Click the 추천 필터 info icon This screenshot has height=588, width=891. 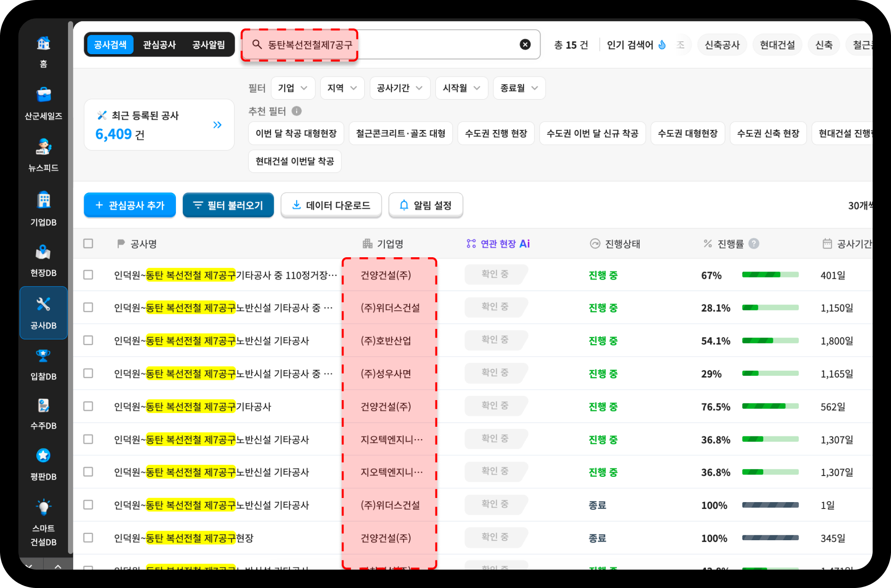[x=297, y=111]
